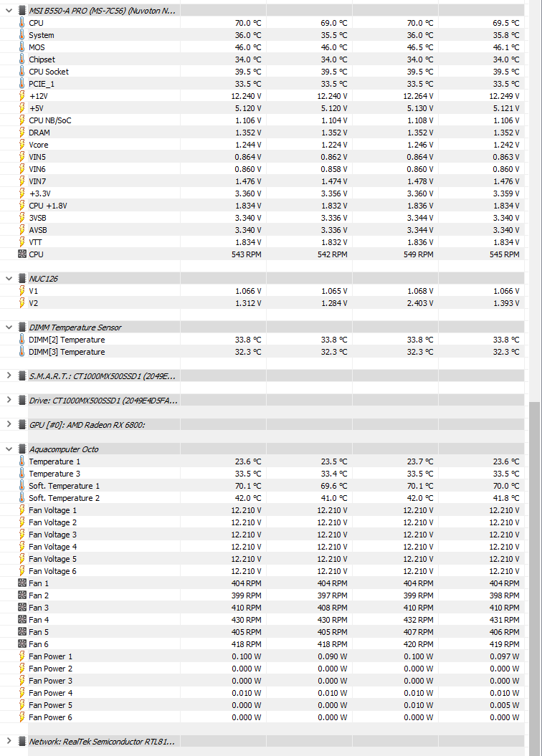Click the lightning icon beside Vcore

pyautogui.click(x=22, y=145)
